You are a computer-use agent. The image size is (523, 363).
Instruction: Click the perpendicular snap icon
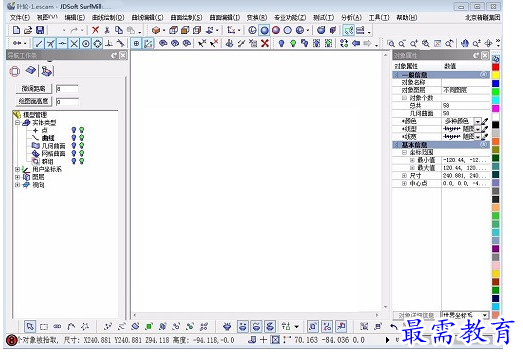[x=109, y=43]
